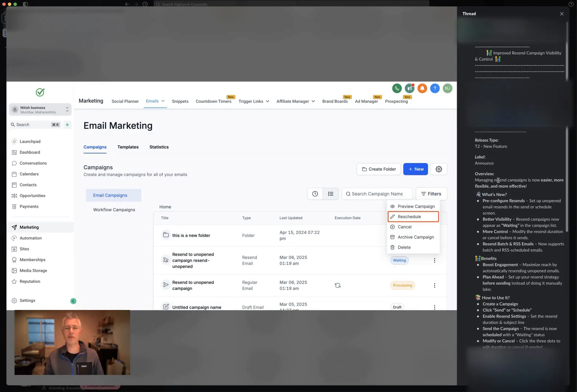Image resolution: width=577 pixels, height=392 pixels.
Task: Open Contacts in sidebar
Action: click(x=28, y=185)
